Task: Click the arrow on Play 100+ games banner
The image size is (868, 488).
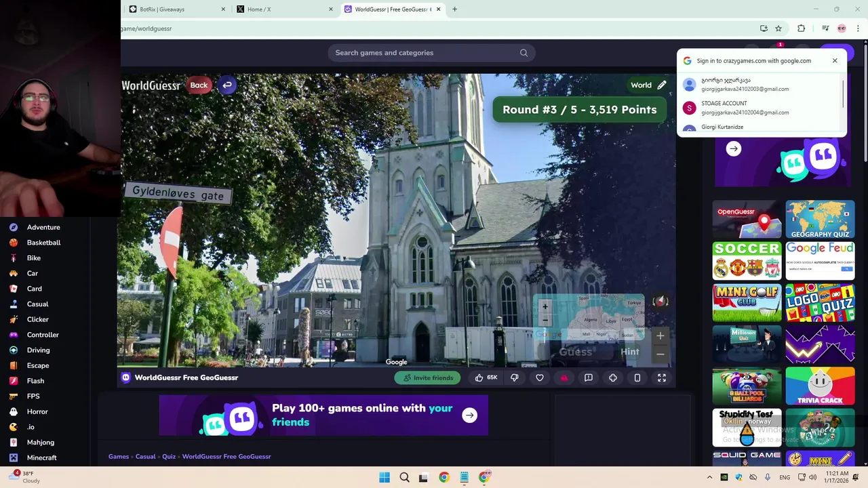Action: [x=470, y=415]
